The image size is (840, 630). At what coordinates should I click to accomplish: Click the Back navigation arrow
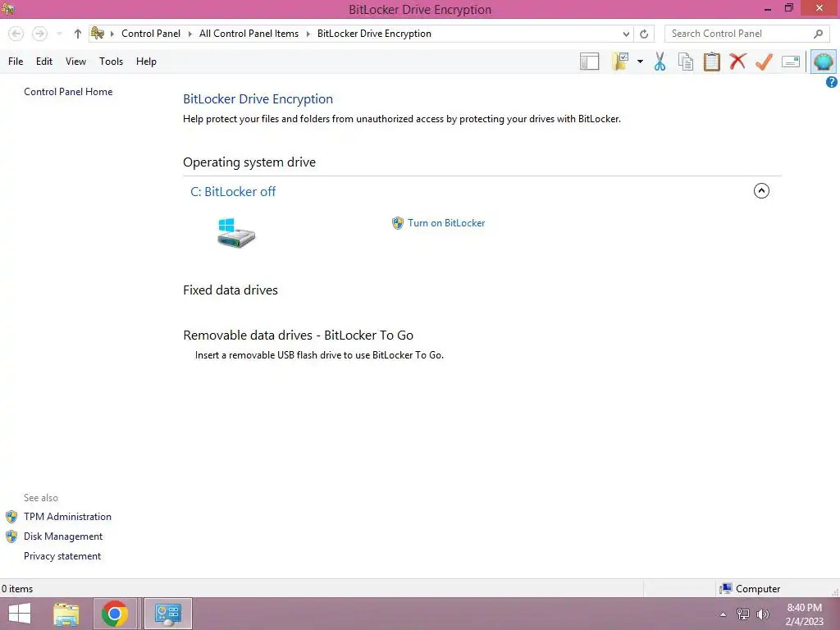pyautogui.click(x=16, y=34)
